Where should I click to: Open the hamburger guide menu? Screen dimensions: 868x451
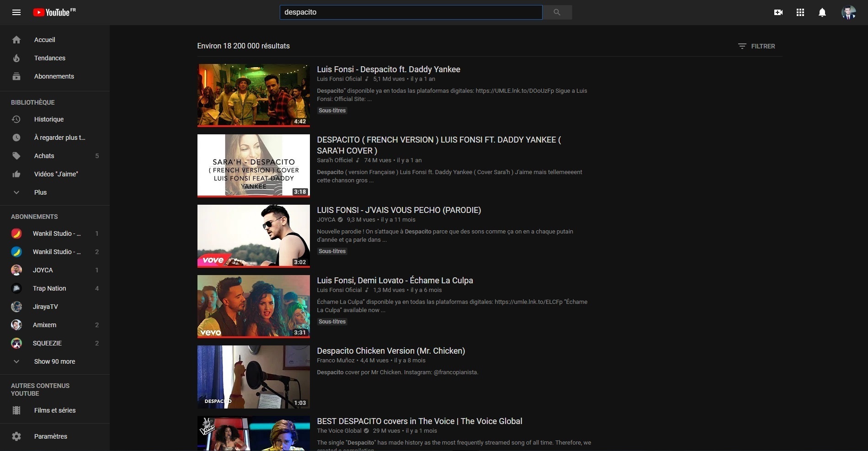(x=16, y=12)
